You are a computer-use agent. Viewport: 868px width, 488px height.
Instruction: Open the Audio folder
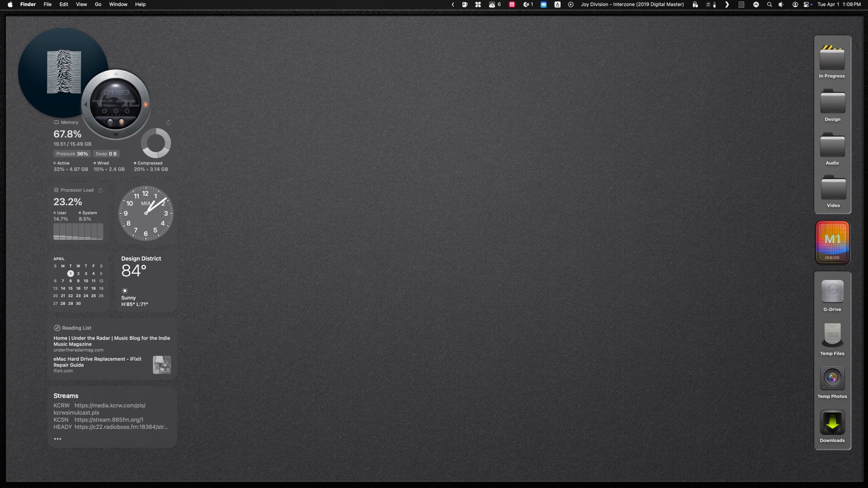pyautogui.click(x=832, y=146)
